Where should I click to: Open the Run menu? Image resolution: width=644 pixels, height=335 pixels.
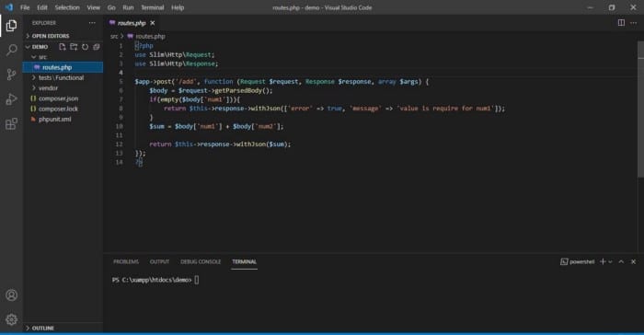pos(128,7)
